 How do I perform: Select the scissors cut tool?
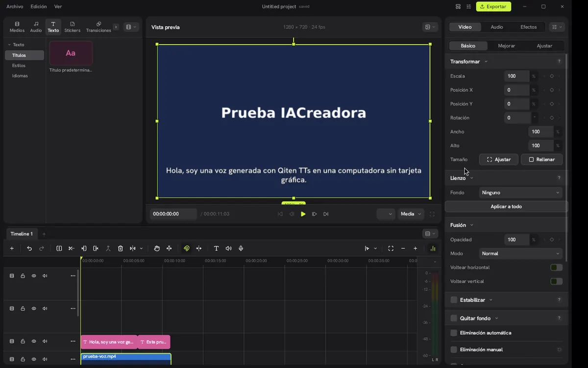tap(71, 248)
